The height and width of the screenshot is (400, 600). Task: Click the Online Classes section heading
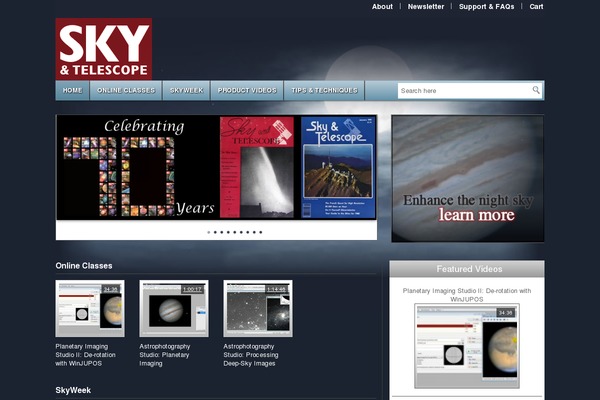point(84,266)
